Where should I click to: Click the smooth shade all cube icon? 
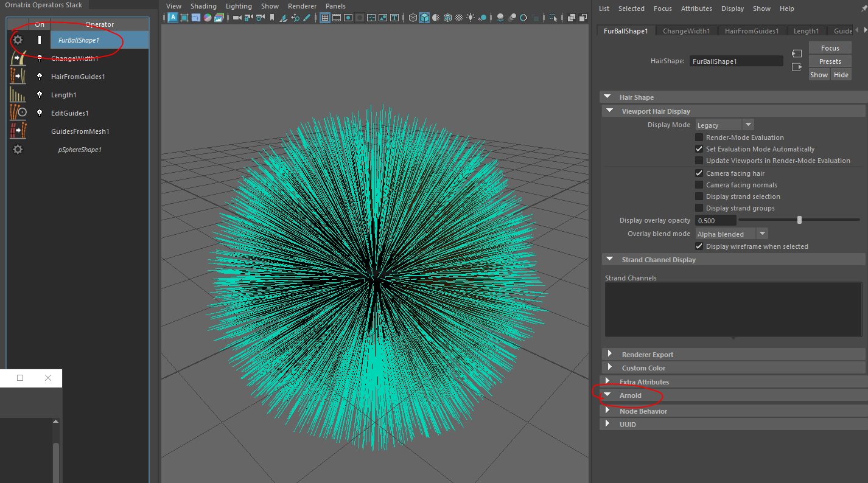coord(424,18)
